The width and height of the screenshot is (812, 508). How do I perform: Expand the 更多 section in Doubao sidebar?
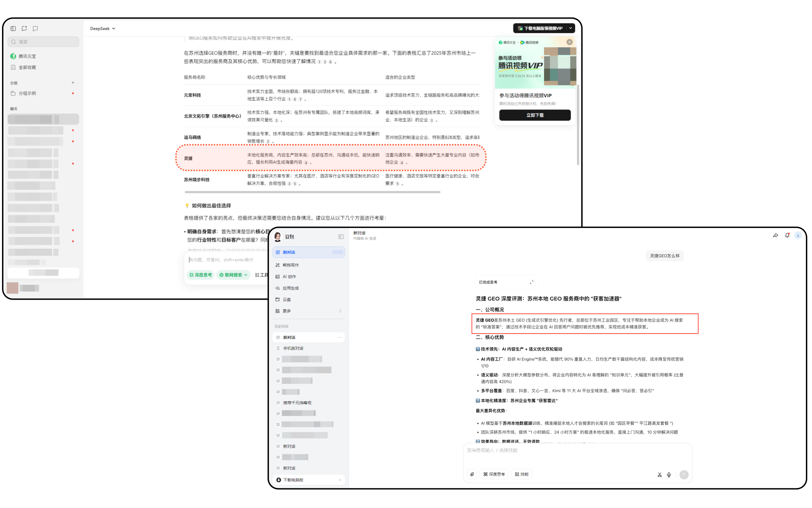(x=287, y=311)
